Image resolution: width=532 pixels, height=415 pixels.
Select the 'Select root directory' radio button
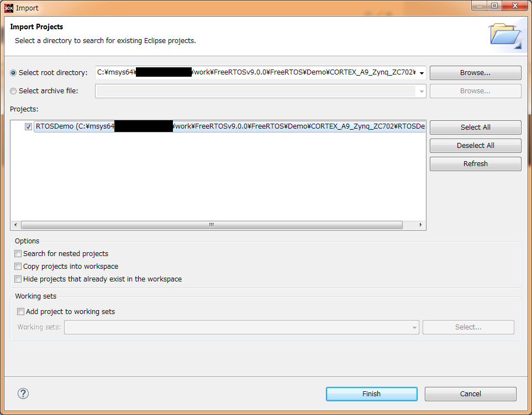click(13, 73)
